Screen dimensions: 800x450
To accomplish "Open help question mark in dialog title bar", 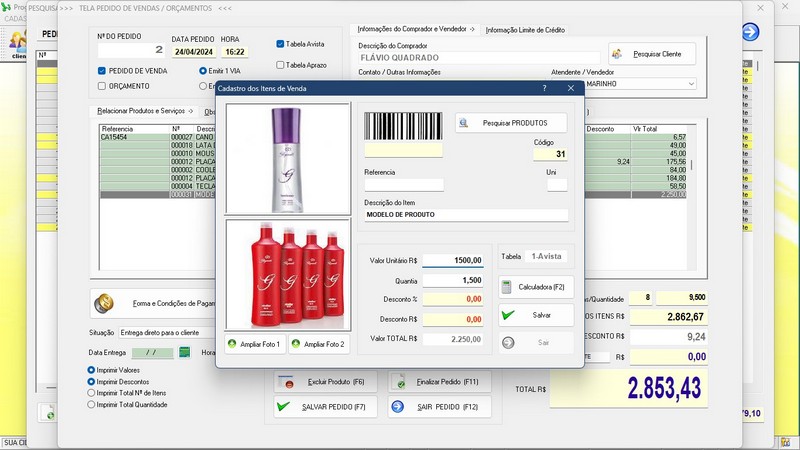I will 544,88.
